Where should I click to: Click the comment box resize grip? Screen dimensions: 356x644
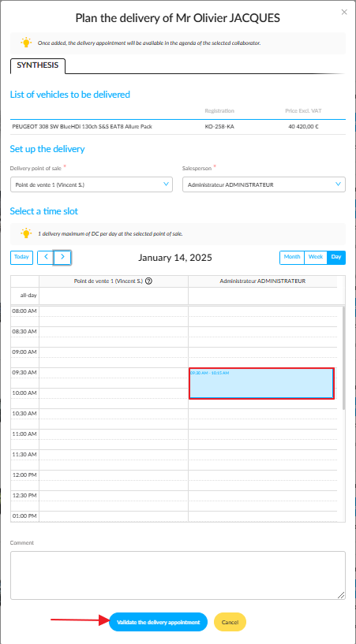tap(342, 595)
